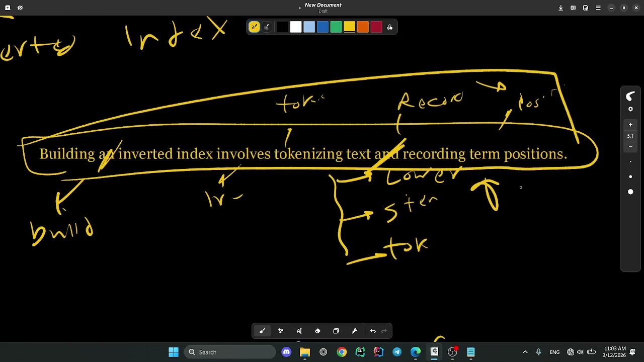Open brush settings gear in sidebar
644x362 pixels.
point(630,109)
